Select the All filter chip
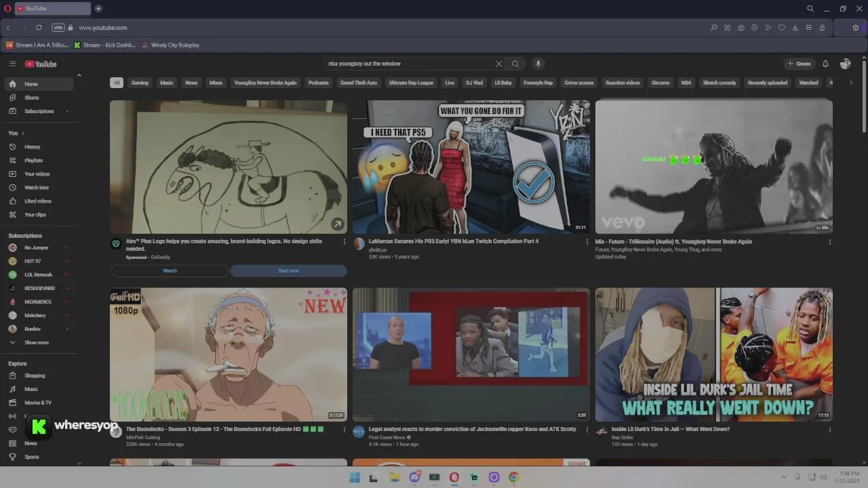This screenshot has height=488, width=868. tap(117, 83)
